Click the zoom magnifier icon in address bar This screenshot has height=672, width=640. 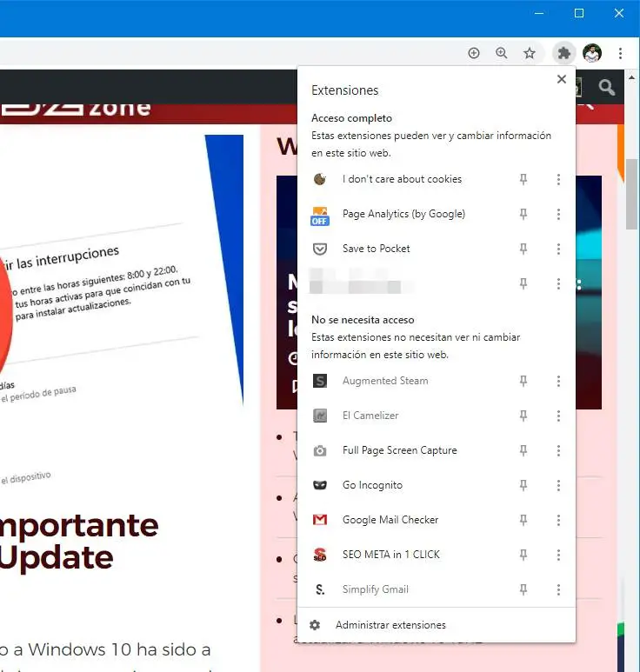[x=502, y=53]
